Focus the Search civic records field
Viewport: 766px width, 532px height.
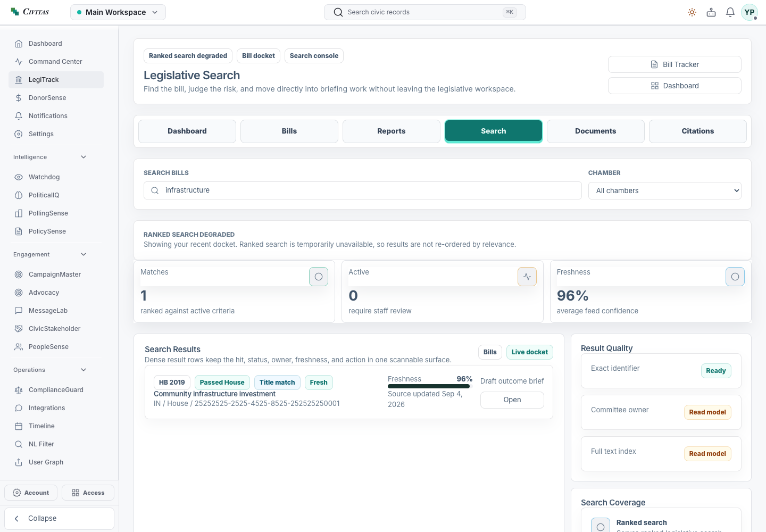click(425, 12)
